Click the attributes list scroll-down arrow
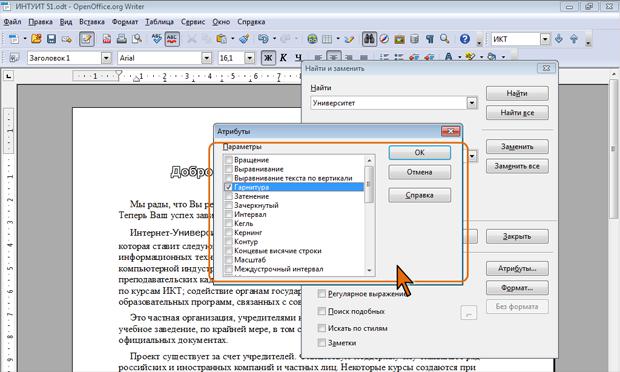The height and width of the screenshot is (372, 620). (x=369, y=270)
